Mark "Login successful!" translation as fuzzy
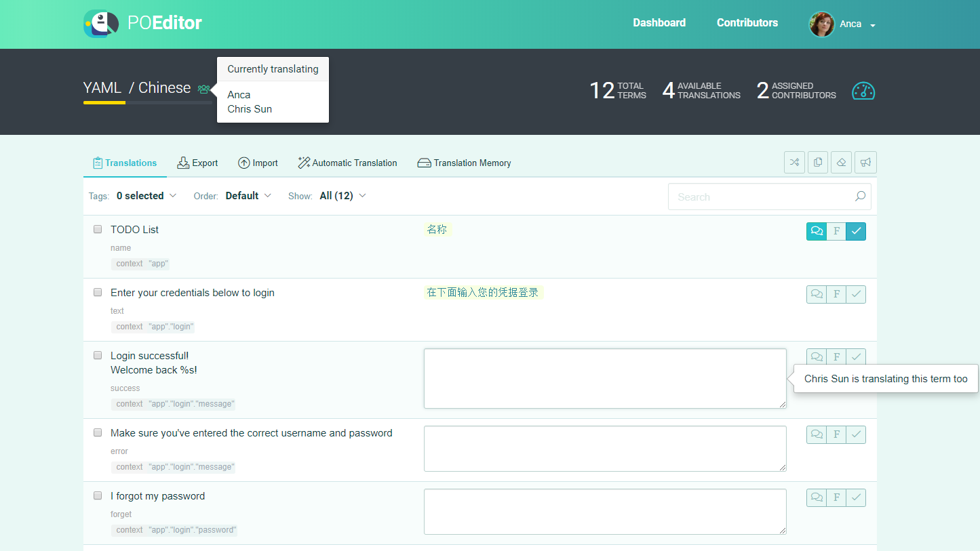 (836, 356)
